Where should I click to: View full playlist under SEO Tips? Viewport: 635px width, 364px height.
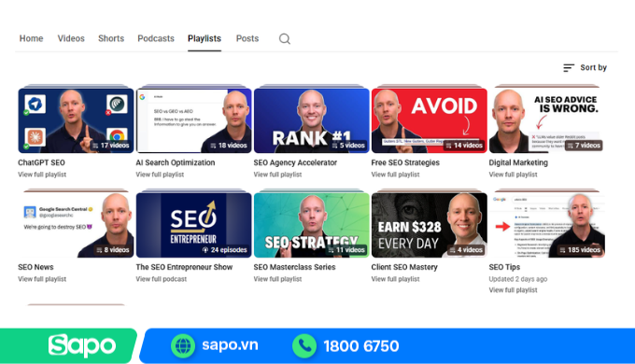click(x=513, y=290)
